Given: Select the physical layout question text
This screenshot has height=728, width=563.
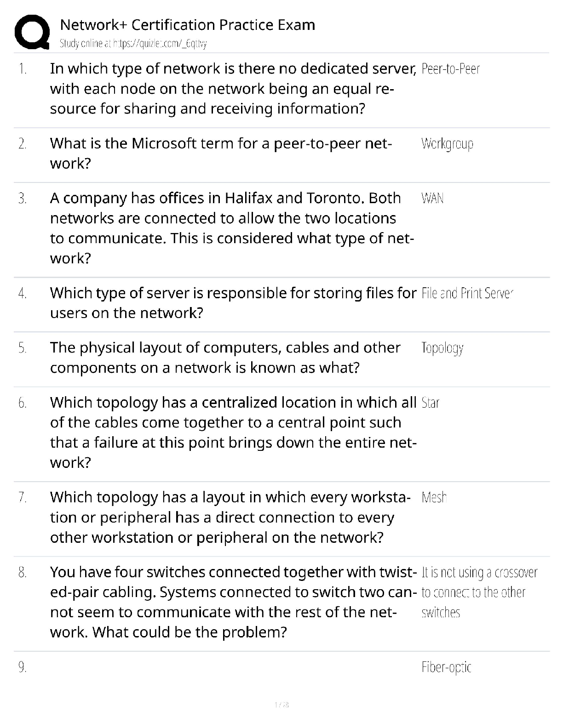Looking at the screenshot, I should click(x=225, y=358).
